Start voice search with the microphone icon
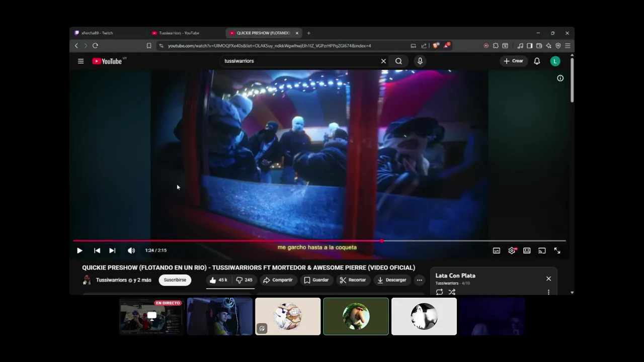 pos(420,61)
